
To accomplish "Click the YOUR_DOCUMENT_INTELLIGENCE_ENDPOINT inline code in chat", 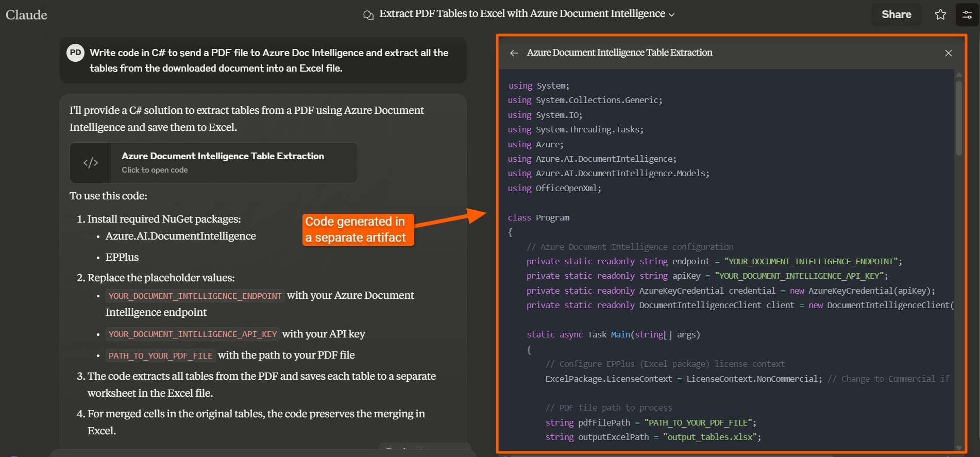I will tap(195, 296).
